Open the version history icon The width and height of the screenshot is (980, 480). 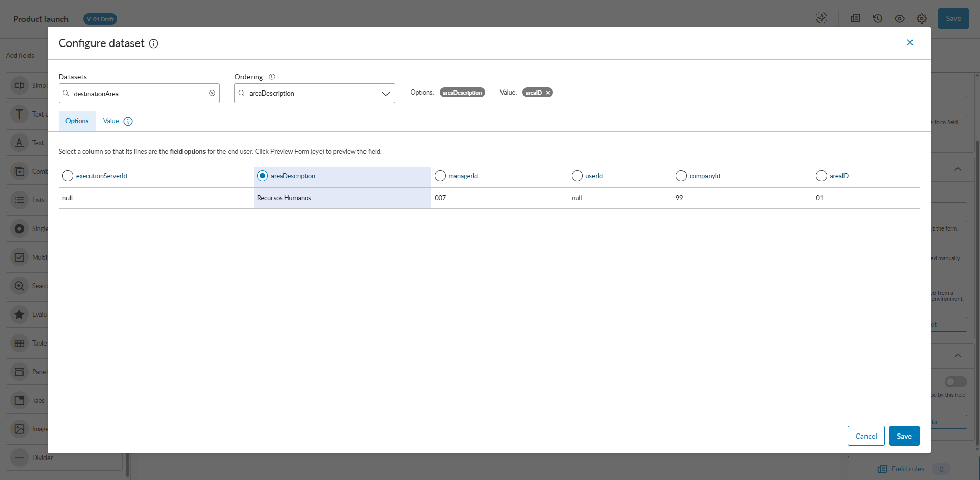tap(878, 19)
